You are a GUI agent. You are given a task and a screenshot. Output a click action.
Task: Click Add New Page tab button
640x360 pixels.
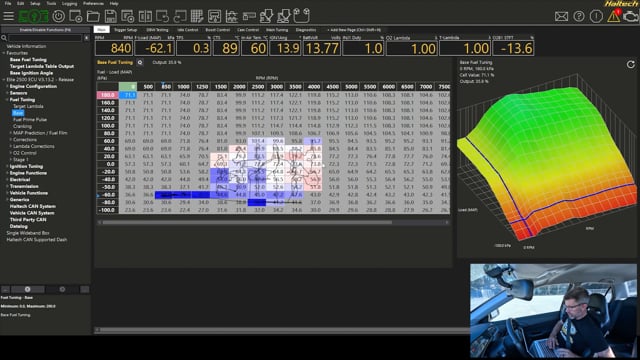[354, 30]
